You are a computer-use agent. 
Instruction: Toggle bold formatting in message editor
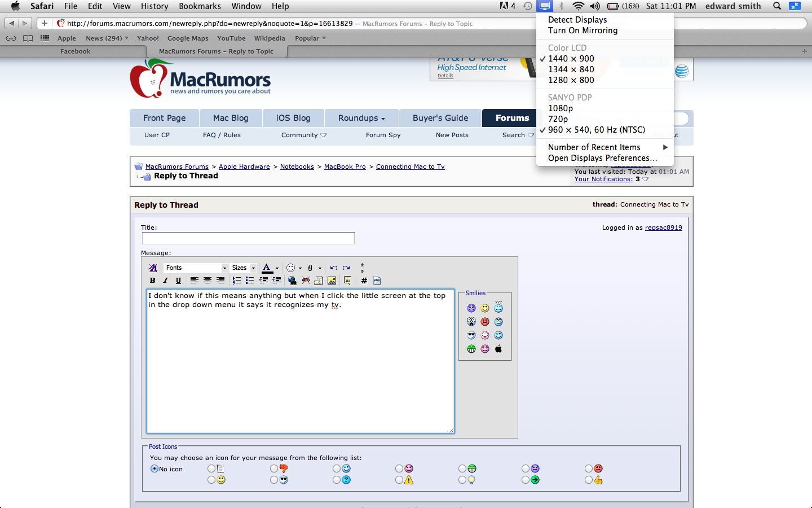152,281
